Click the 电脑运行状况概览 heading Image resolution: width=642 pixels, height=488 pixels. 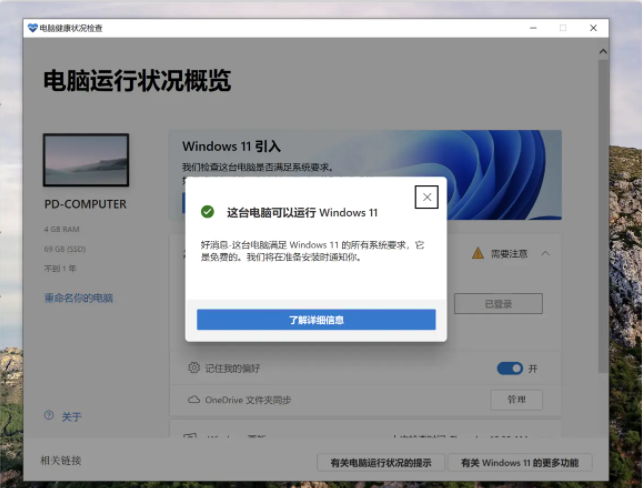click(x=137, y=80)
